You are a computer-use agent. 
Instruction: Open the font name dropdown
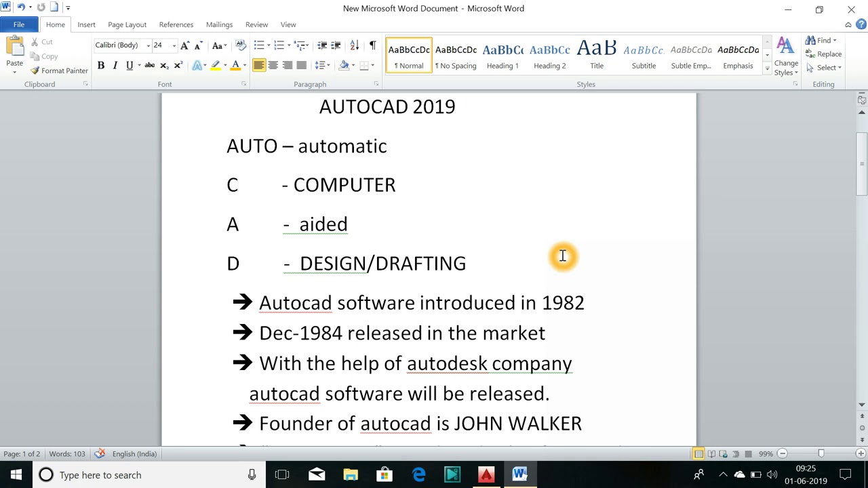[148, 45]
